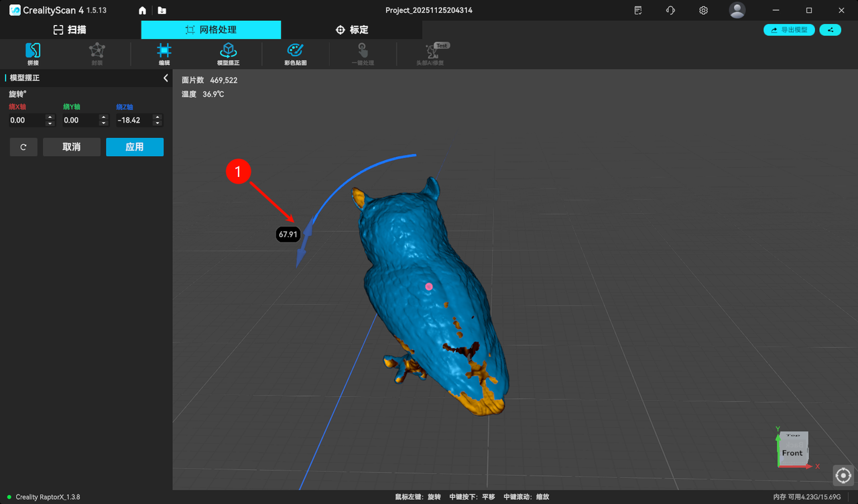
Task: Open settings gear in title bar
Action: [x=703, y=11]
